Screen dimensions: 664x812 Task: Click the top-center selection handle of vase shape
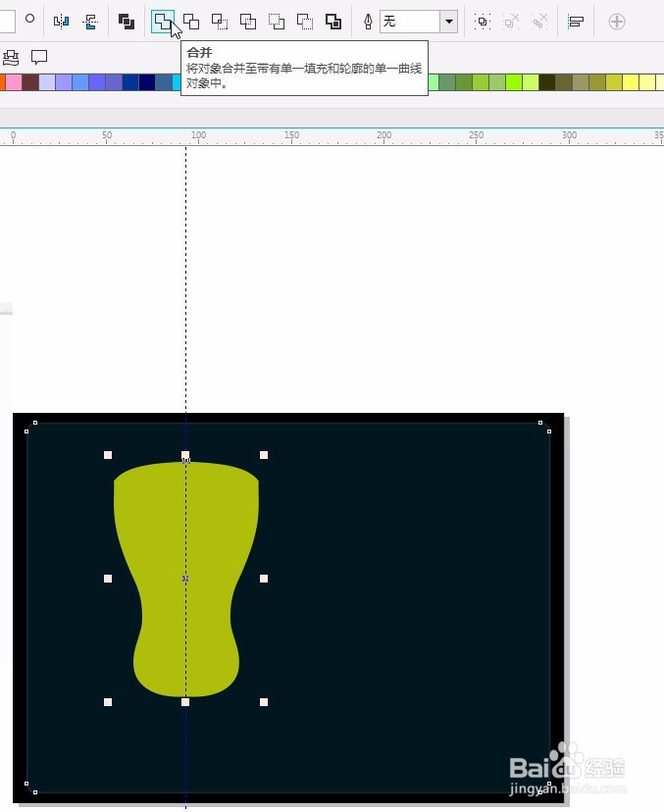click(x=185, y=455)
